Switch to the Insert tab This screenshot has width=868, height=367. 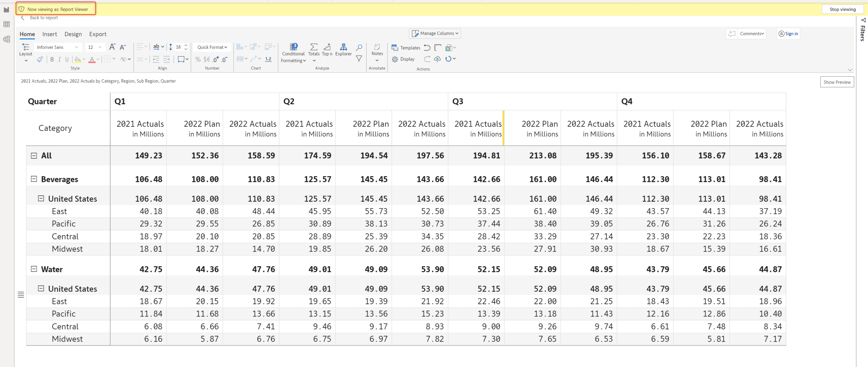[50, 34]
